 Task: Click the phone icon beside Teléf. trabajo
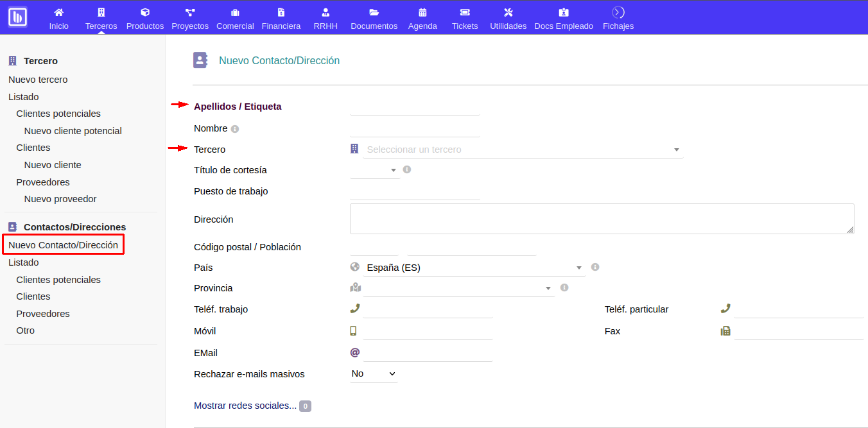click(354, 308)
